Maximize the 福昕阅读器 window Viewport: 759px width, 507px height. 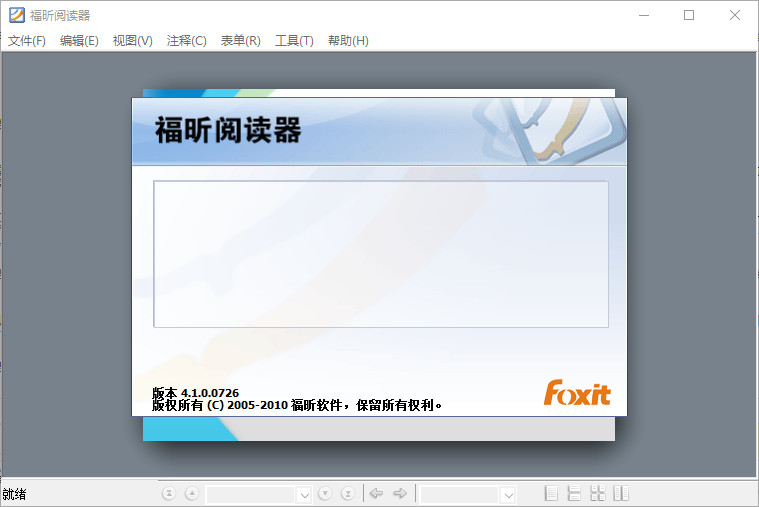(x=689, y=15)
